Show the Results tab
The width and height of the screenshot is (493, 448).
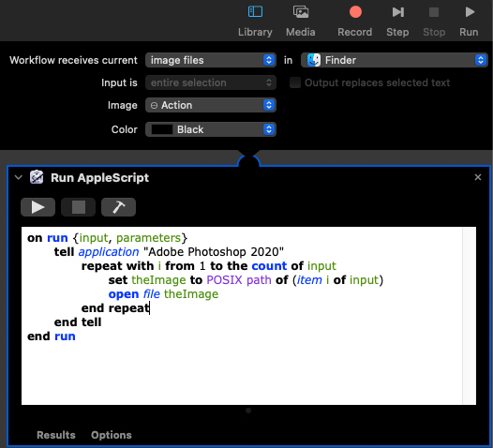[56, 435]
